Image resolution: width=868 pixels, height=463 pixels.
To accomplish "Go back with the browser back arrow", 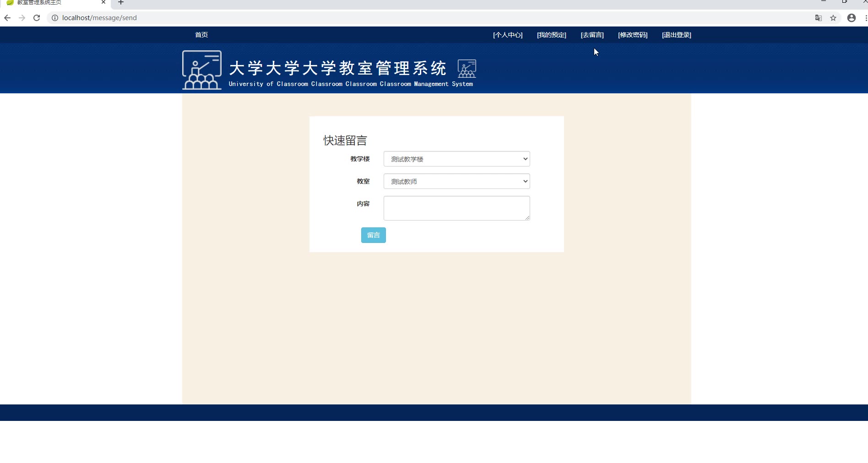I will click(x=7, y=18).
